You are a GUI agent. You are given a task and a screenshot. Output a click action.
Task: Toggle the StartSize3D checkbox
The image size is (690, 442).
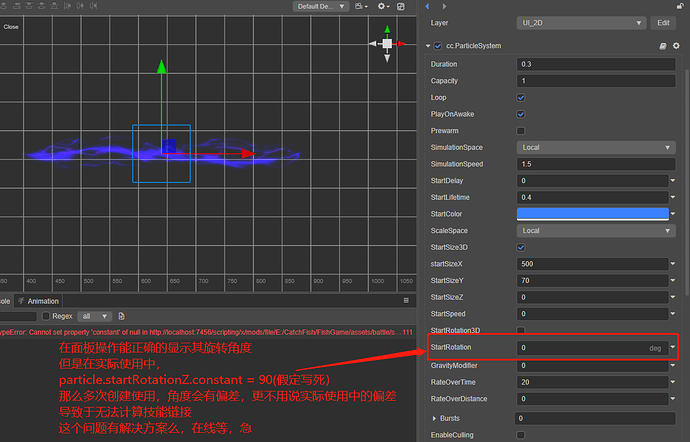521,247
